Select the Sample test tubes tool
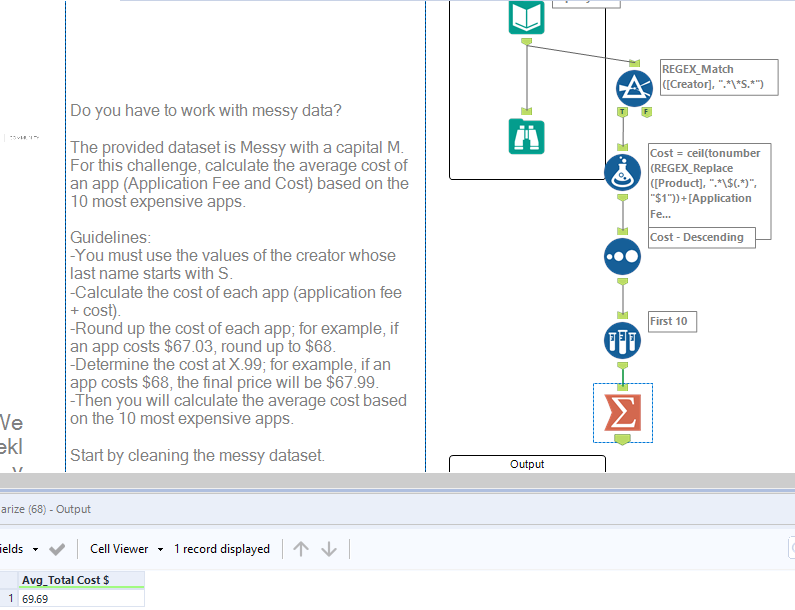The height and width of the screenshot is (610, 795). (x=623, y=340)
